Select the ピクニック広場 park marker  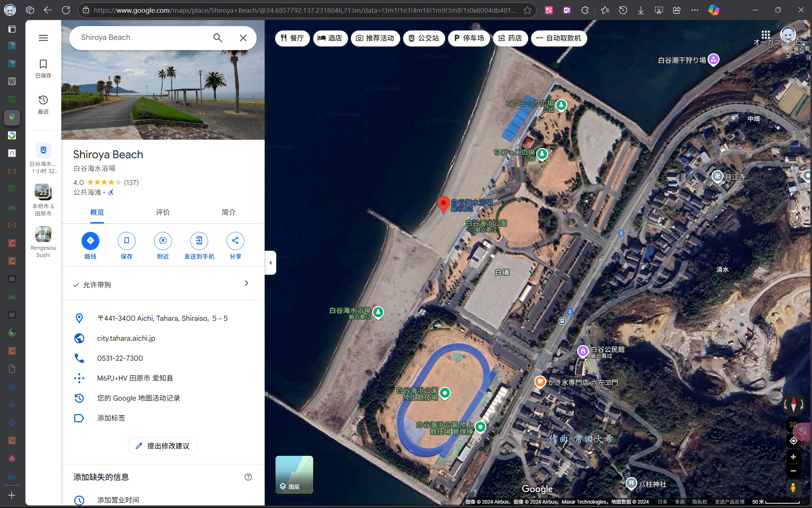click(561, 105)
